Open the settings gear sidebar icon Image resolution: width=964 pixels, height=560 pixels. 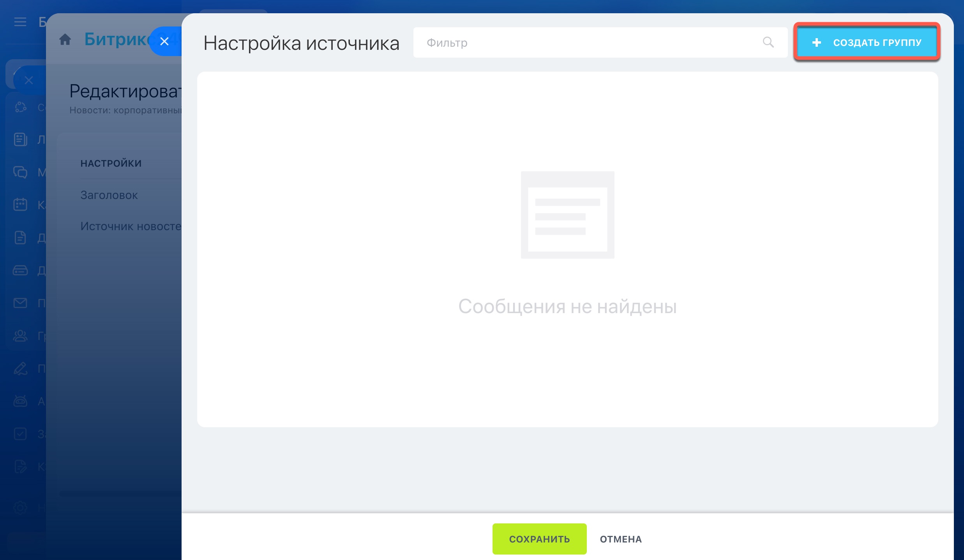tap(20, 507)
